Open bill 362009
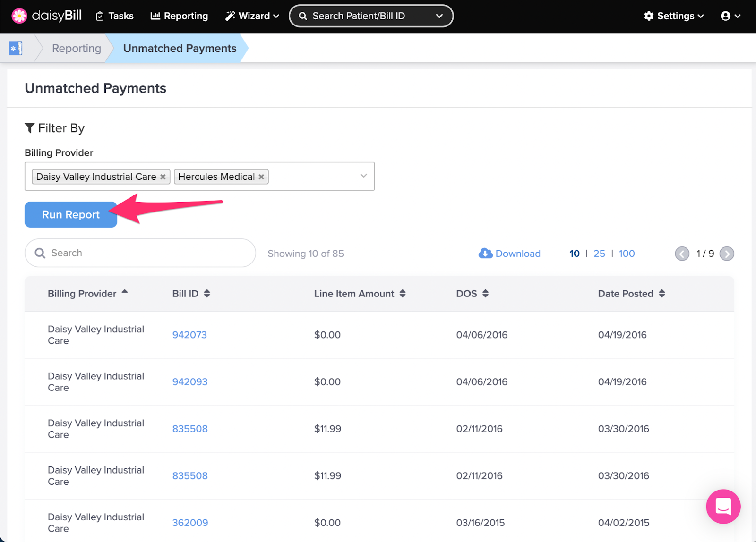Screen dimensions: 756x542 coord(190,523)
